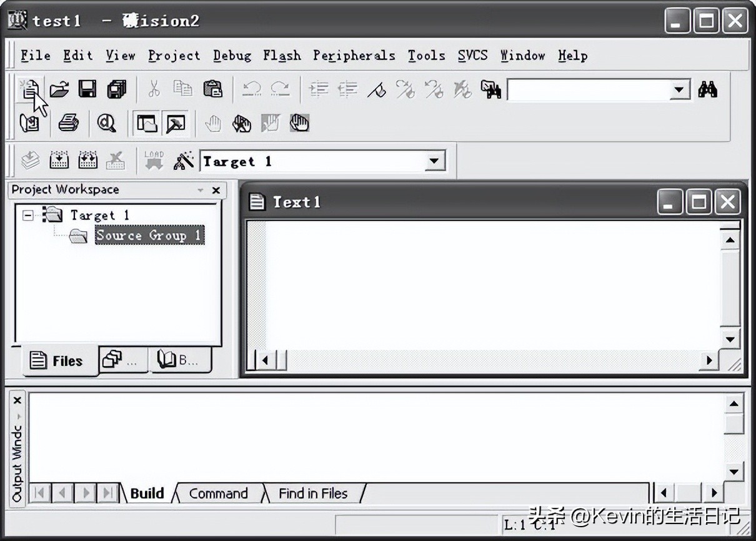Click the Stop build icon
Image resolution: width=756 pixels, height=541 pixels.
116,161
